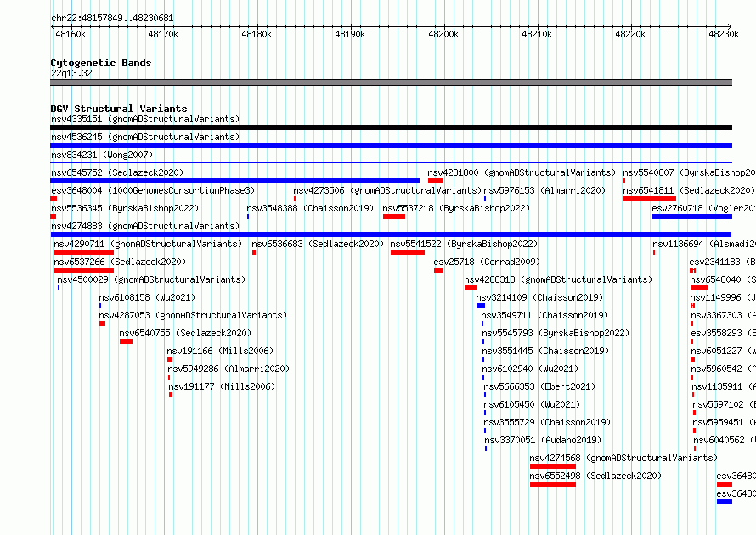Select nsv3214109 (Chaisson2019) label

pyautogui.click(x=539, y=297)
